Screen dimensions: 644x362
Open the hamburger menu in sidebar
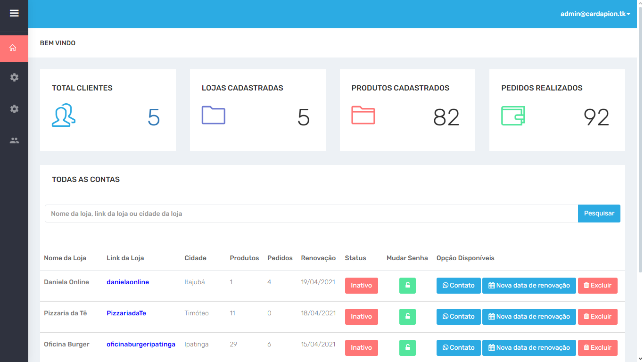point(14,13)
